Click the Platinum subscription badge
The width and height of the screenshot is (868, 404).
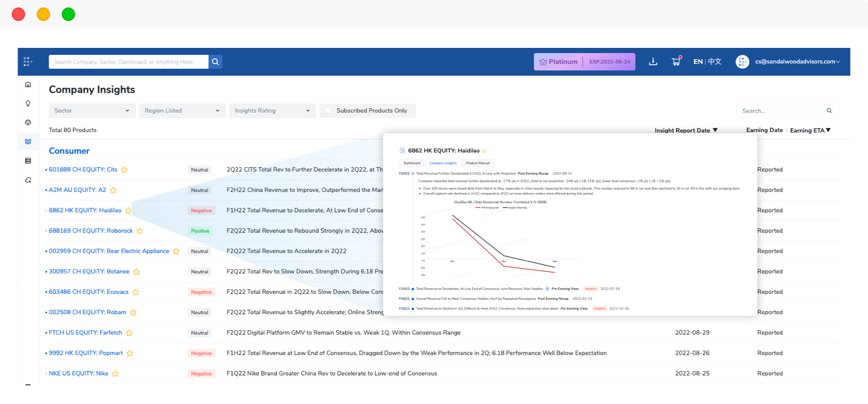click(x=585, y=62)
